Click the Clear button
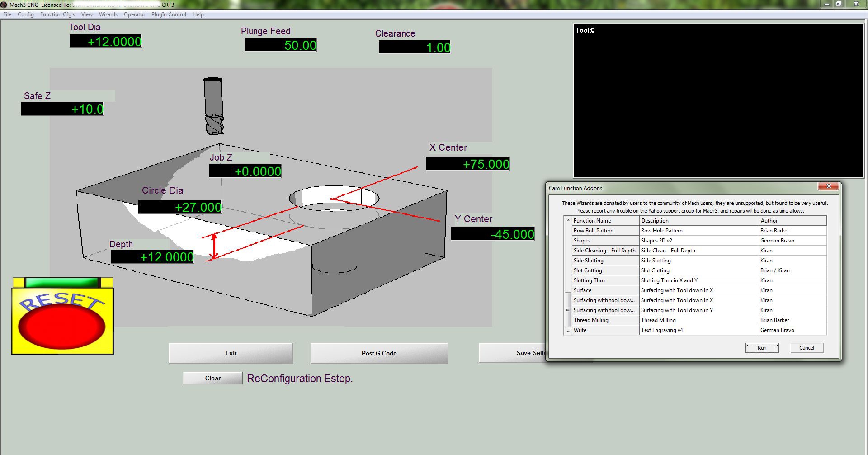Screen dimensions: 868x455 (212, 378)
